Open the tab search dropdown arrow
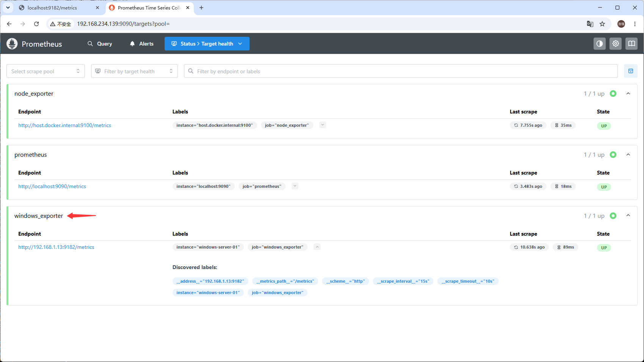Screen dimensions: 644x362 point(8,8)
